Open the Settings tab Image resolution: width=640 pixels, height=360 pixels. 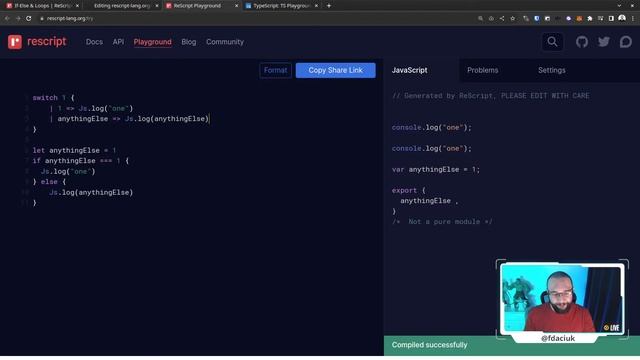coord(551,70)
